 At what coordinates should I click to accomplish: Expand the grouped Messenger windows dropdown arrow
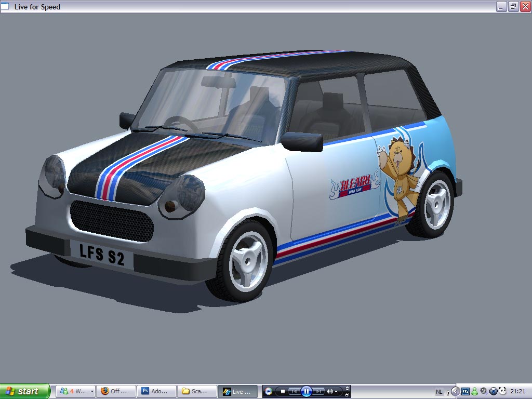click(92, 391)
